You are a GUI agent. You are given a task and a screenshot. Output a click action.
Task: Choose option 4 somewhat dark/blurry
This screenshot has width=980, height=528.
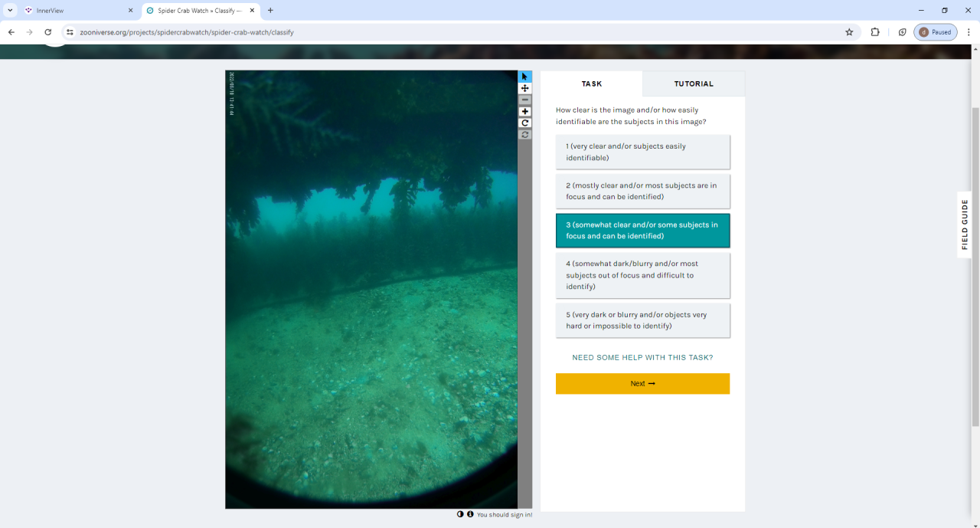click(642, 275)
